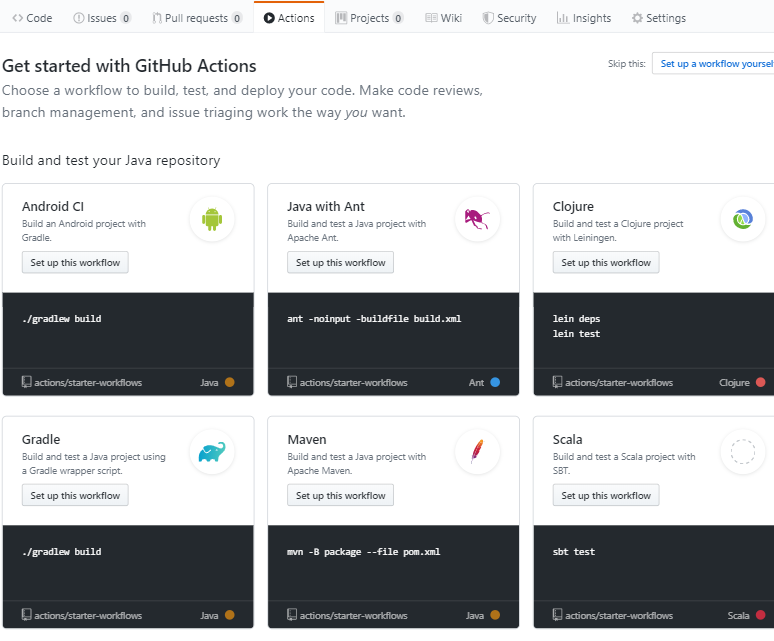Click the Clojure card title
774x641 pixels.
click(x=573, y=206)
